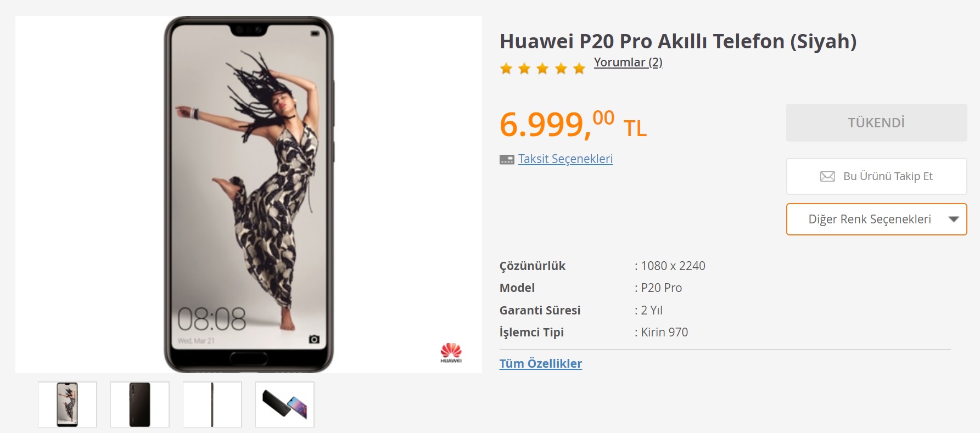Select the back view phone thumbnail
The height and width of the screenshot is (433, 980).
click(140, 404)
